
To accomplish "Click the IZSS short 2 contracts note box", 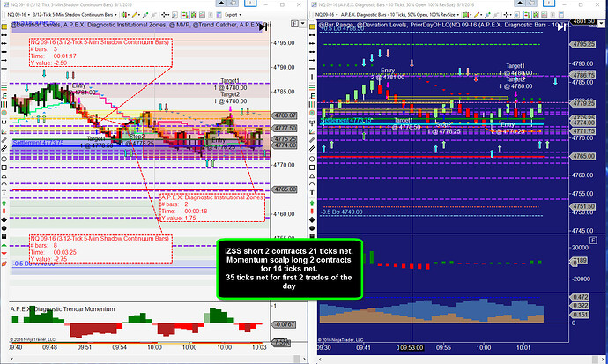I will (x=289, y=269).
